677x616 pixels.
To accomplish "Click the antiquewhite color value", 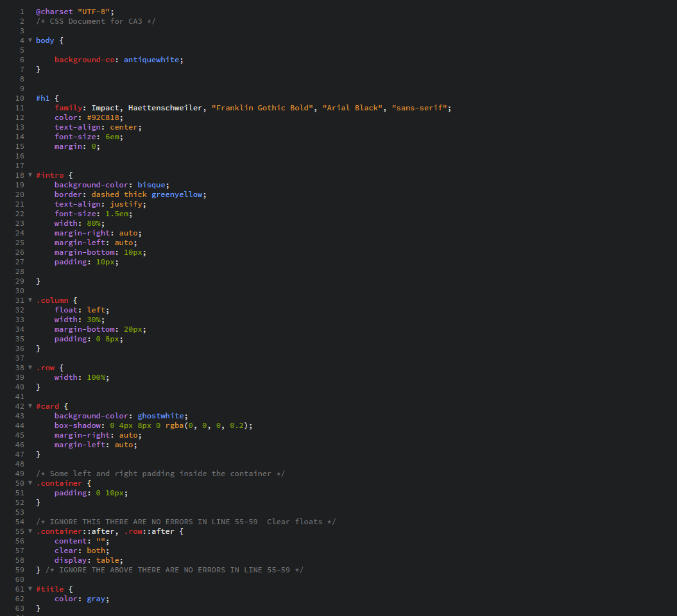I will [151, 60].
